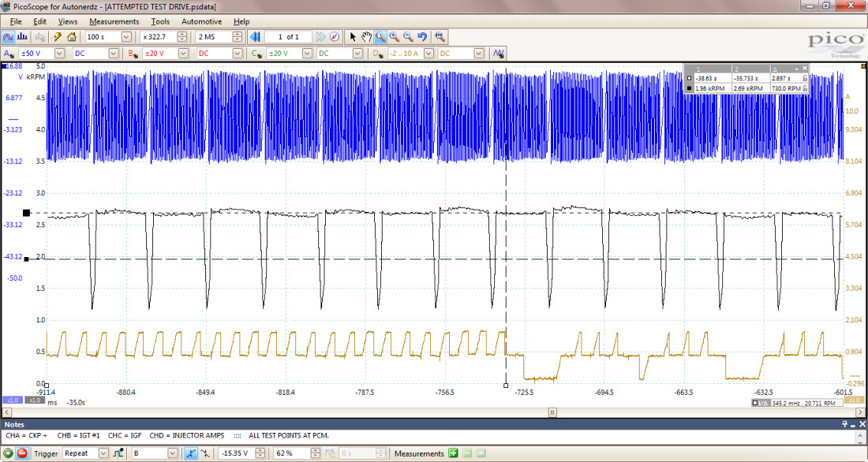This screenshot has width=868, height=462.
Task: Click the undo zoom arrow
Action: 422,37
